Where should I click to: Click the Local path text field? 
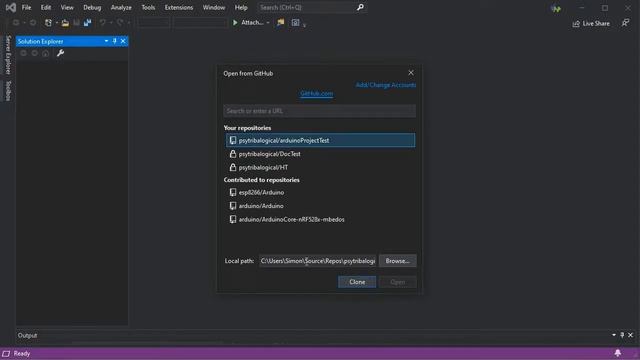[x=318, y=261]
